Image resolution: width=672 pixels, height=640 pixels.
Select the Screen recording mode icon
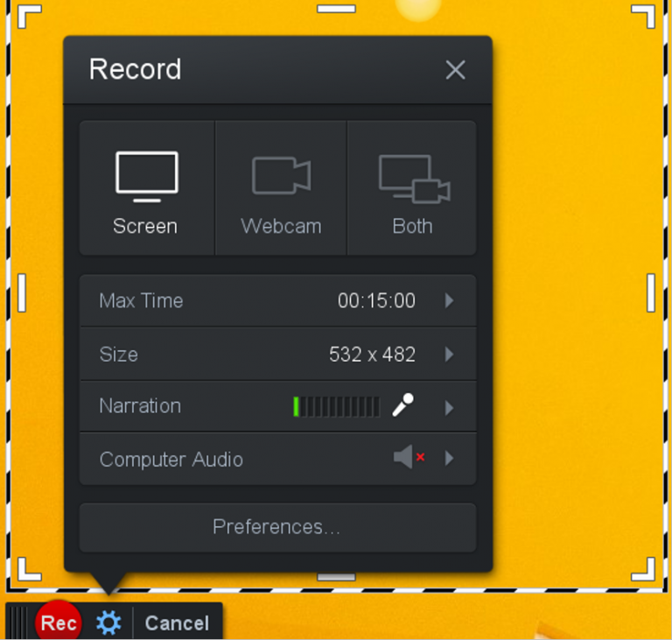click(x=146, y=176)
